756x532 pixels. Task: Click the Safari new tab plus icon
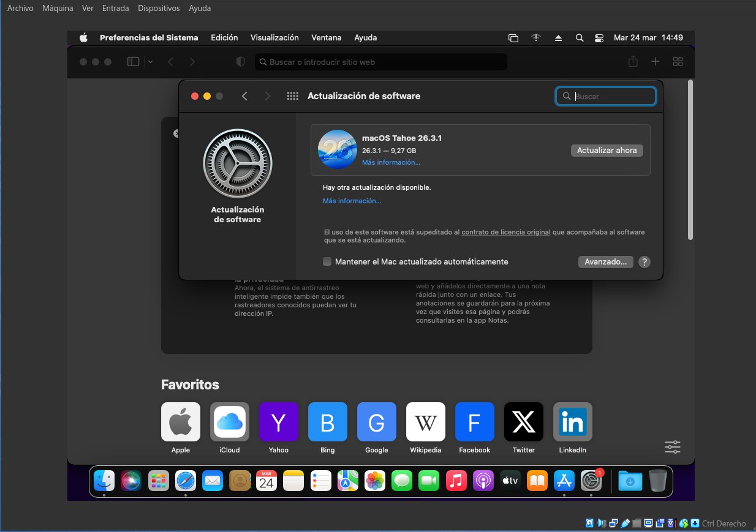coord(655,62)
